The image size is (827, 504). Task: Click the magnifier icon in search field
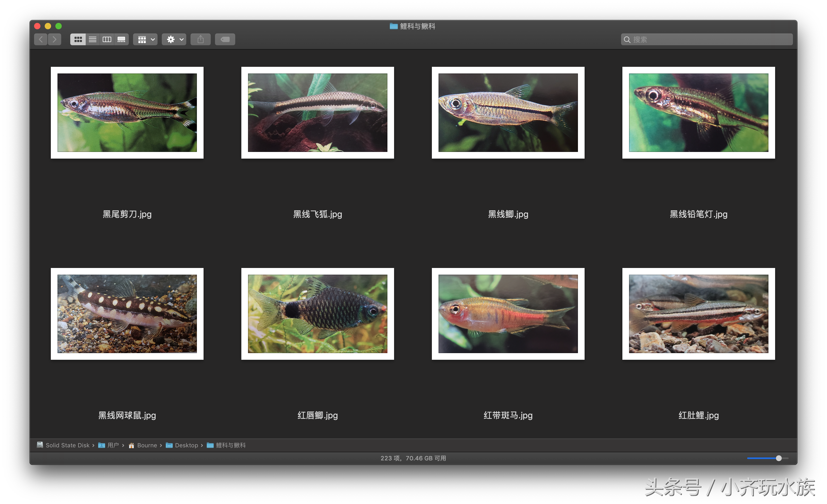627,40
